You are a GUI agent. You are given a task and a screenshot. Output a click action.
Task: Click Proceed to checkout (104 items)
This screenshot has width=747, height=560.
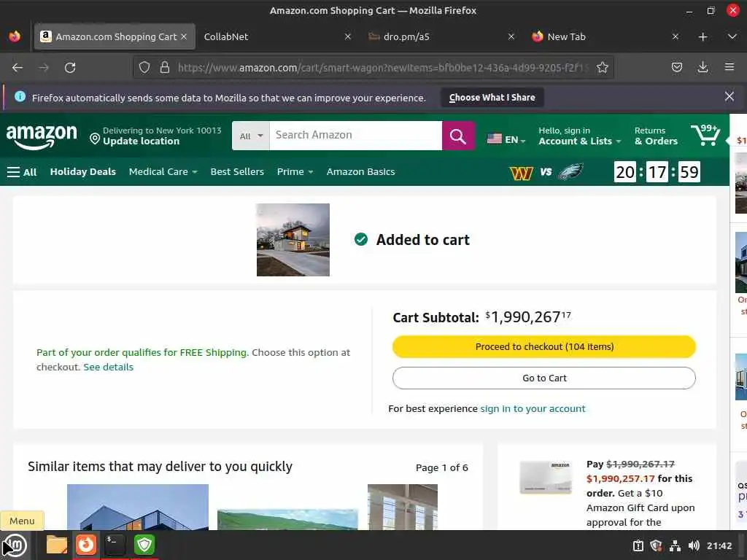544,346
